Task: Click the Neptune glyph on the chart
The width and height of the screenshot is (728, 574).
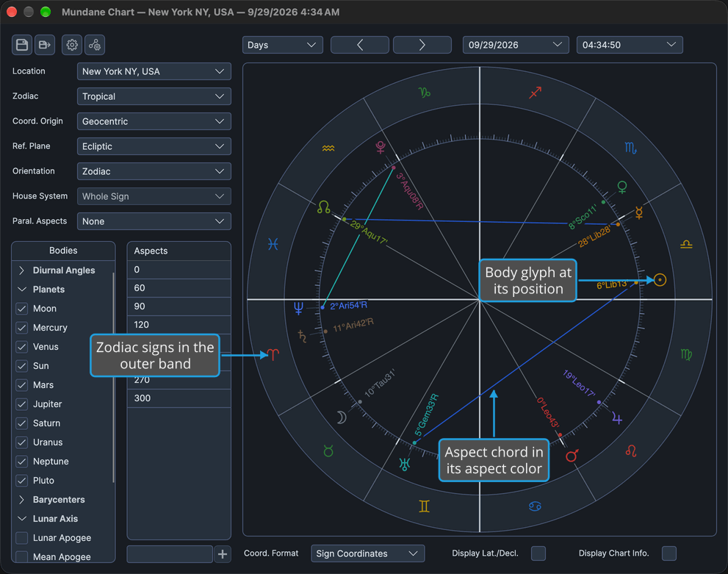Action: (298, 308)
